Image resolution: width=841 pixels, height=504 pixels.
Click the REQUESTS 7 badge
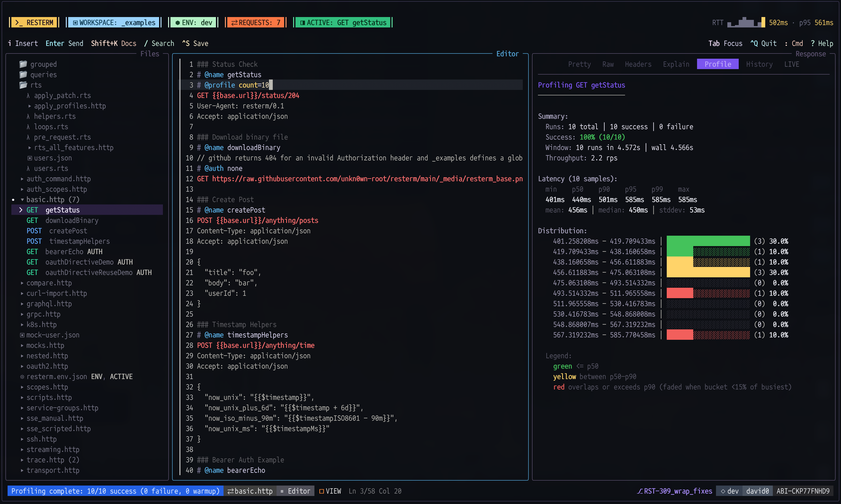[x=255, y=22]
